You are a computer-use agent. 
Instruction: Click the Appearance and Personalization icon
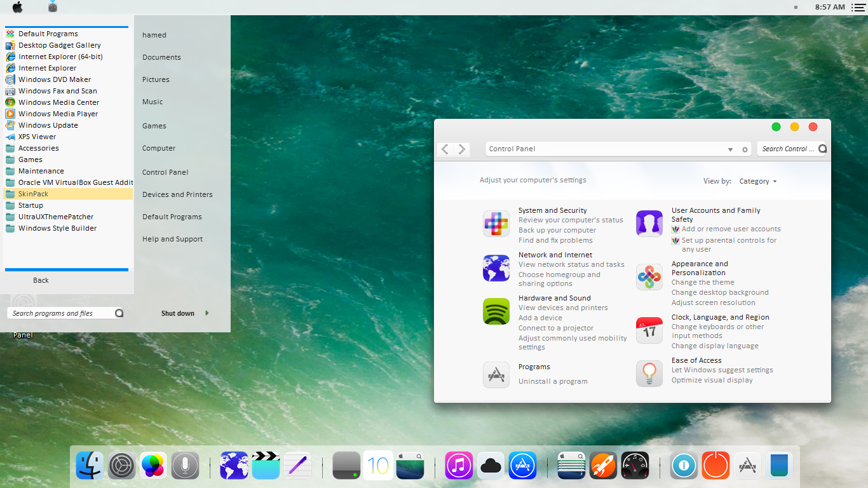click(x=649, y=277)
